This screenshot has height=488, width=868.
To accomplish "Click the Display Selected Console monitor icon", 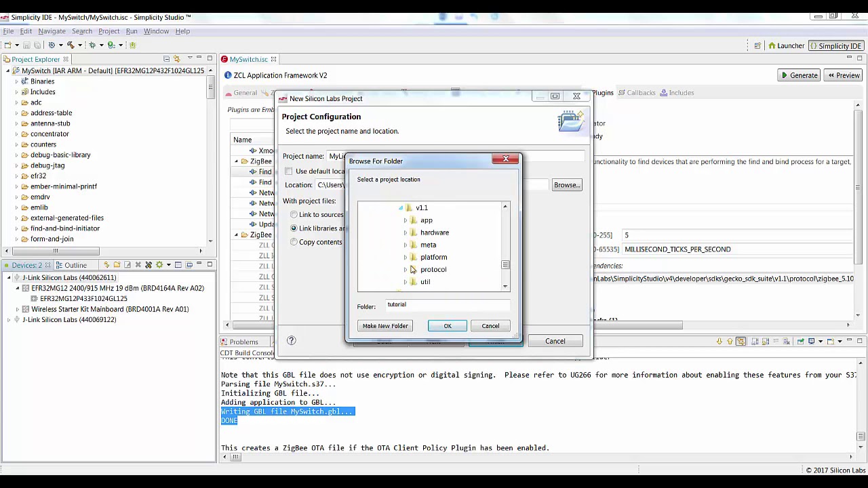I will coord(812,342).
